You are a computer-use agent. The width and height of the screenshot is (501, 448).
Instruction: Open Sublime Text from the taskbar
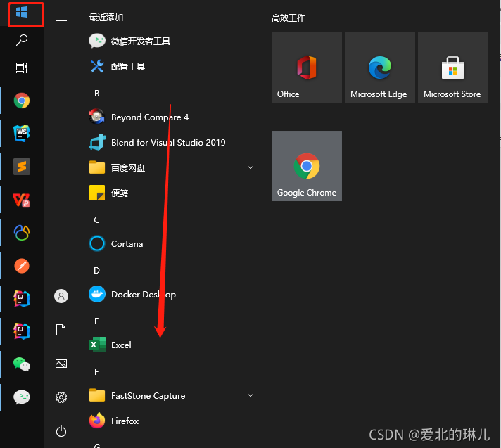(22, 167)
